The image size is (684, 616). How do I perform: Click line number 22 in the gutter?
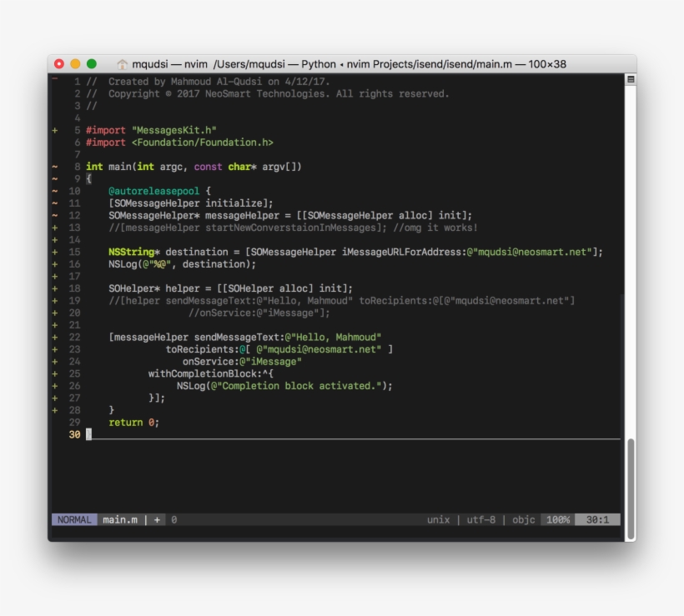point(74,337)
